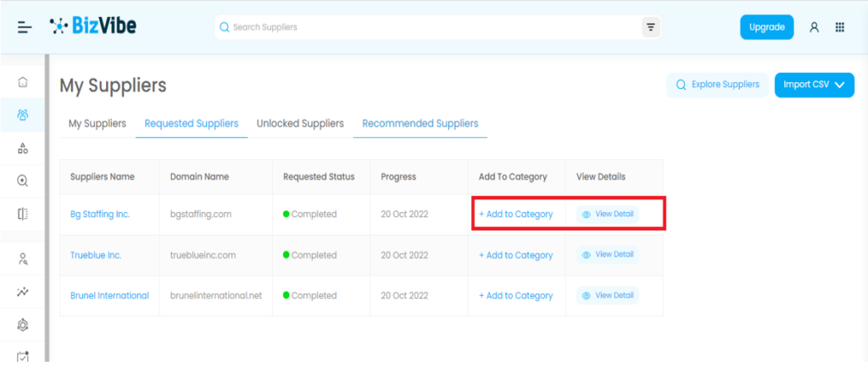Open the apps grid icon

(x=839, y=27)
